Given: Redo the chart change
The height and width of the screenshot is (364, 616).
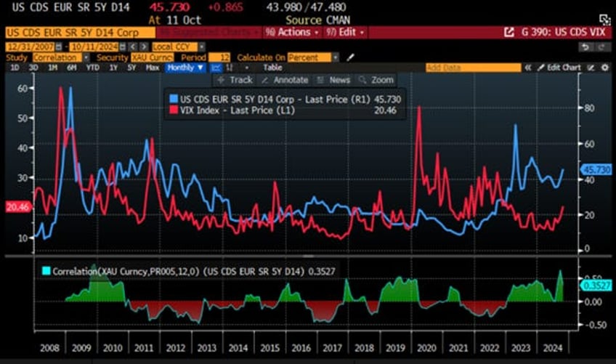Looking at the screenshot, I should point(601,46).
